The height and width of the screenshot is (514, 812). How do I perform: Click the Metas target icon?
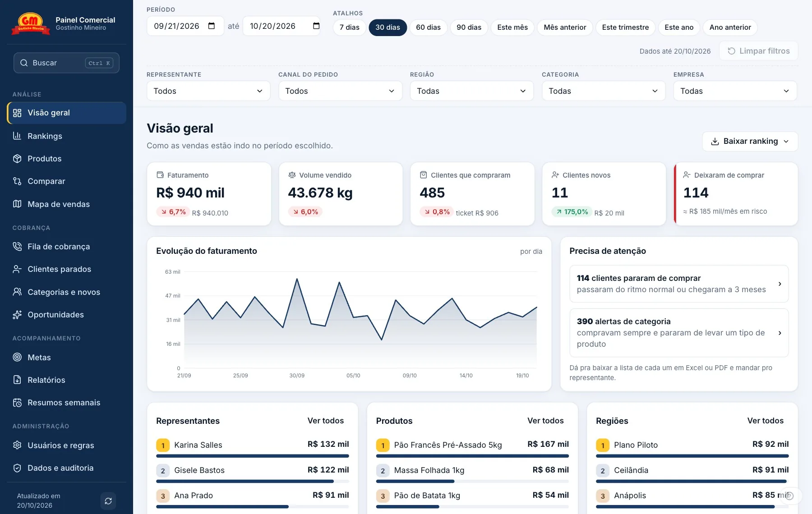click(17, 357)
